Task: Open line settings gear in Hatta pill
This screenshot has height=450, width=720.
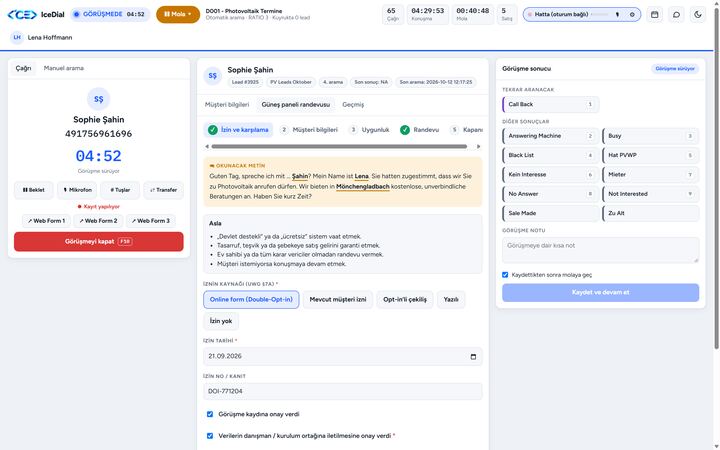Action: 632,15
